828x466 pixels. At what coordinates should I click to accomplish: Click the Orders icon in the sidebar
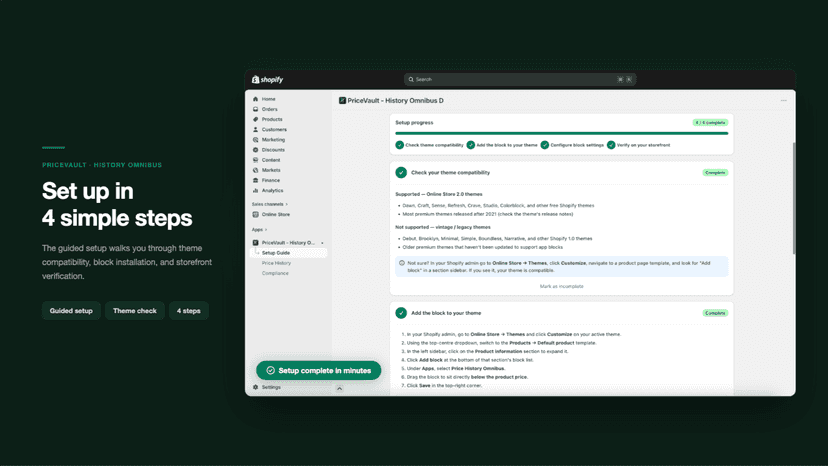tap(256, 109)
